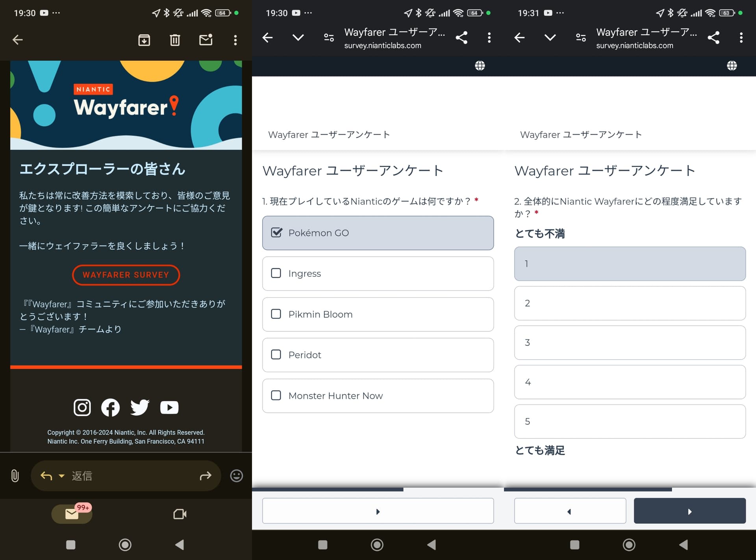Switch to the Meet video tab
The width and height of the screenshot is (756, 560).
click(x=180, y=514)
